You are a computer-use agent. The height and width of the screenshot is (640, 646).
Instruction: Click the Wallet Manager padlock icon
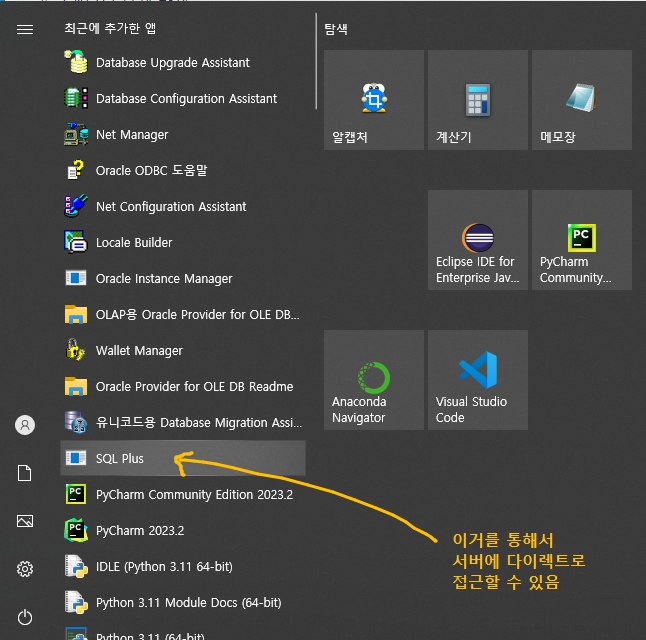[x=76, y=350]
